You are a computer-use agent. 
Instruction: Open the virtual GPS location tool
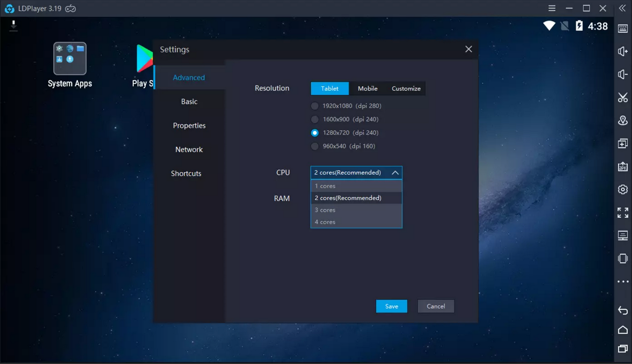[622, 120]
